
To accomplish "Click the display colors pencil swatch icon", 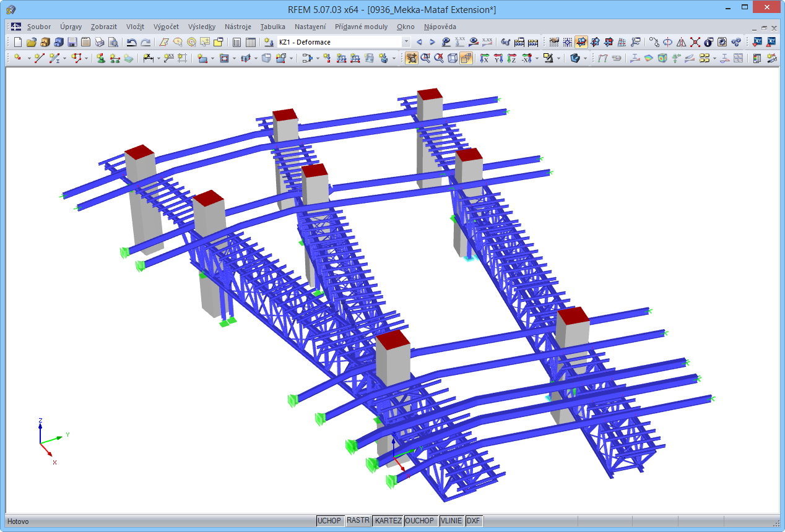I will point(549,58).
